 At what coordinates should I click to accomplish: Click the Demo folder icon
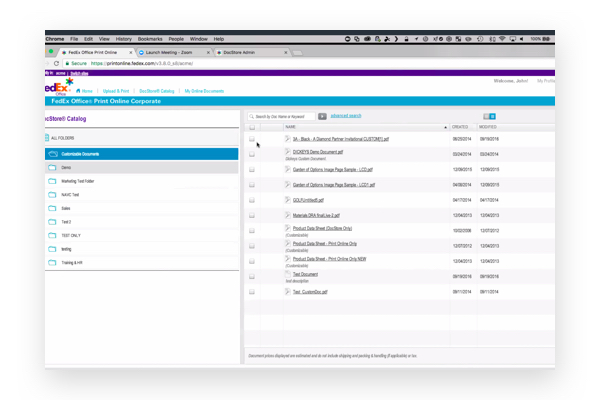(x=52, y=168)
